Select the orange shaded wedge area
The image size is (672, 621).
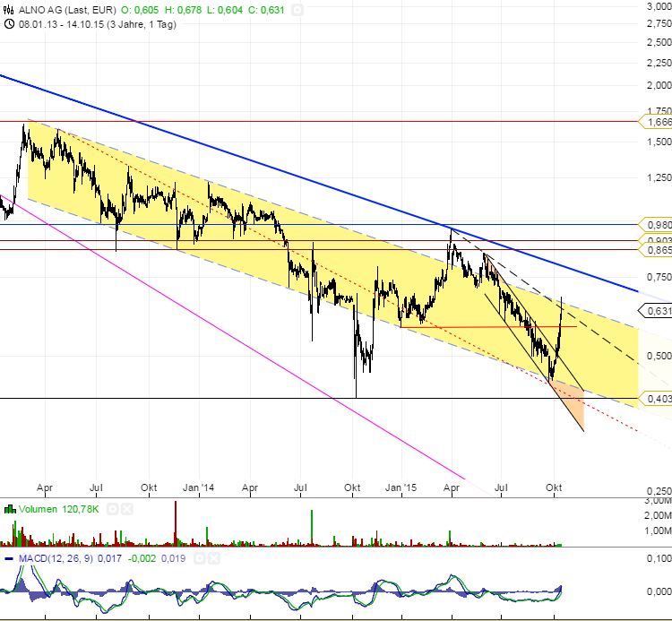(x=573, y=402)
